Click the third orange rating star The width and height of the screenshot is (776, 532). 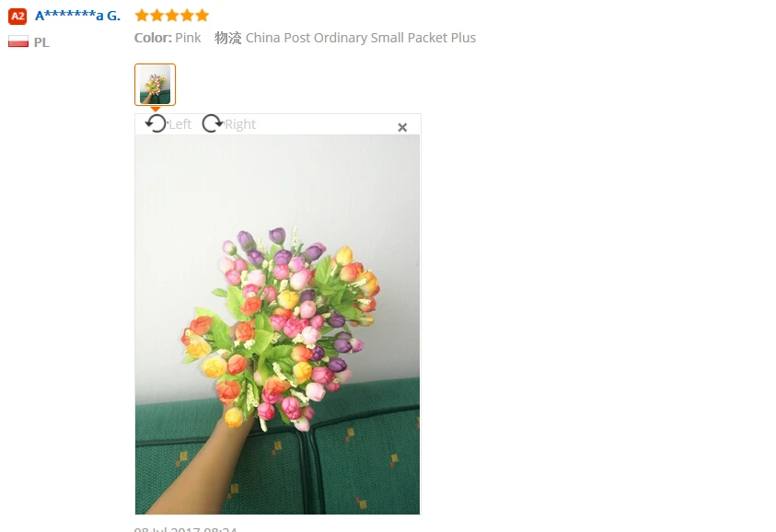point(172,16)
